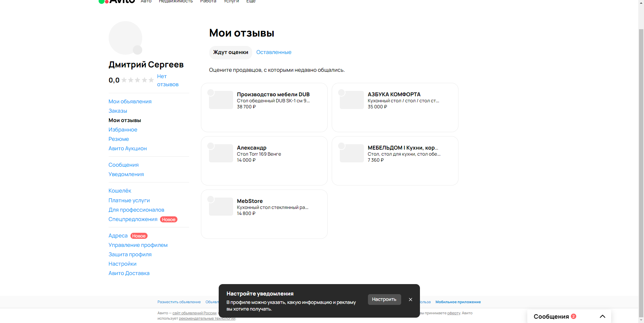Image resolution: width=644 pixels, height=323 pixels.
Task: Open Адреса in the sidebar
Action: [x=118, y=235]
